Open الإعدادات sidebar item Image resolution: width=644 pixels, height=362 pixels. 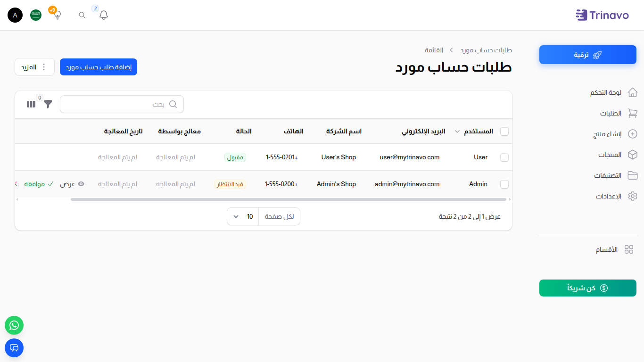tap(609, 196)
